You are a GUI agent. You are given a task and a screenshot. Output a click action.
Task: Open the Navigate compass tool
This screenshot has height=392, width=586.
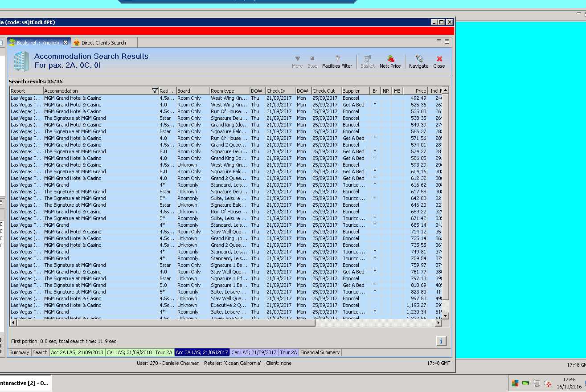[418, 61]
